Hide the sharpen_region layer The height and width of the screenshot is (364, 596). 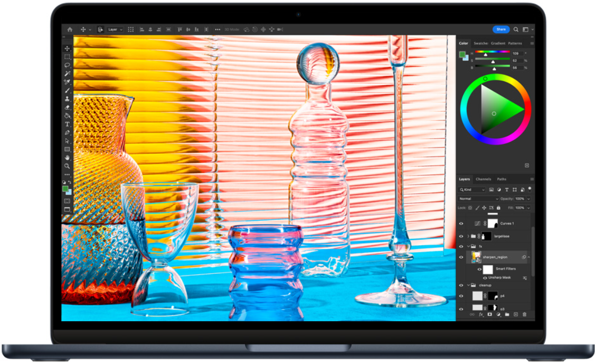click(x=461, y=257)
